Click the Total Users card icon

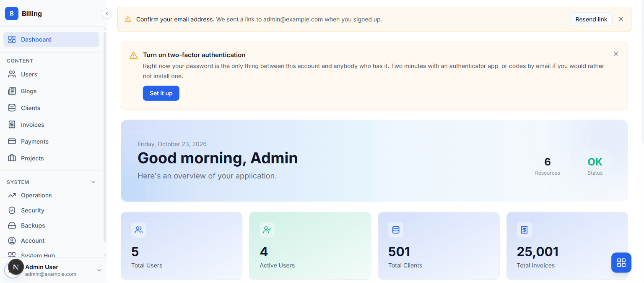[x=139, y=230]
